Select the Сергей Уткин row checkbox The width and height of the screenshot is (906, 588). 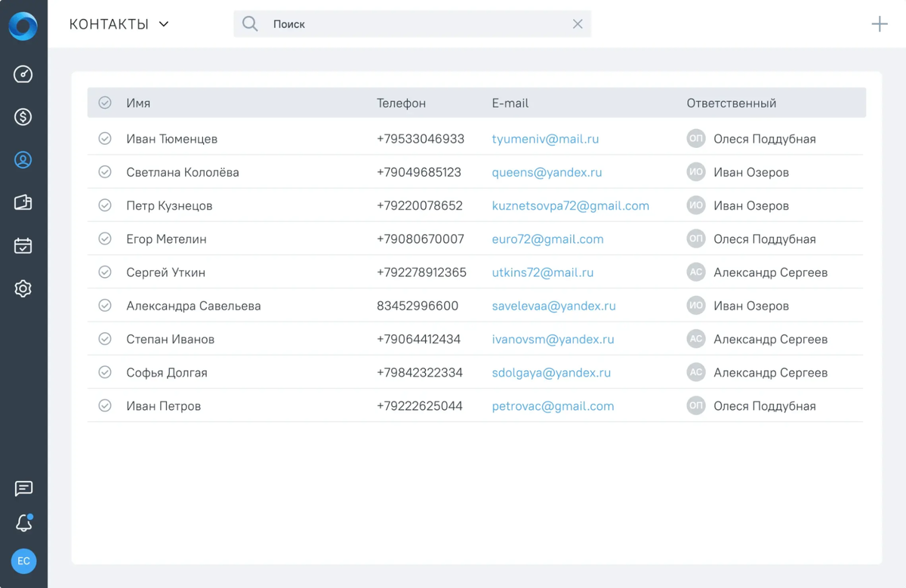[105, 272]
